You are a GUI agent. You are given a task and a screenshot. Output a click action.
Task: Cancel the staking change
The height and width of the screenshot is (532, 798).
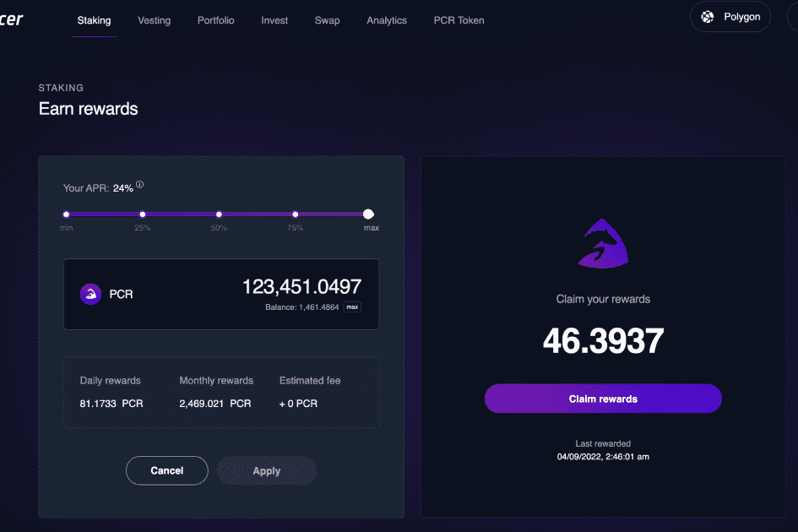(166, 470)
